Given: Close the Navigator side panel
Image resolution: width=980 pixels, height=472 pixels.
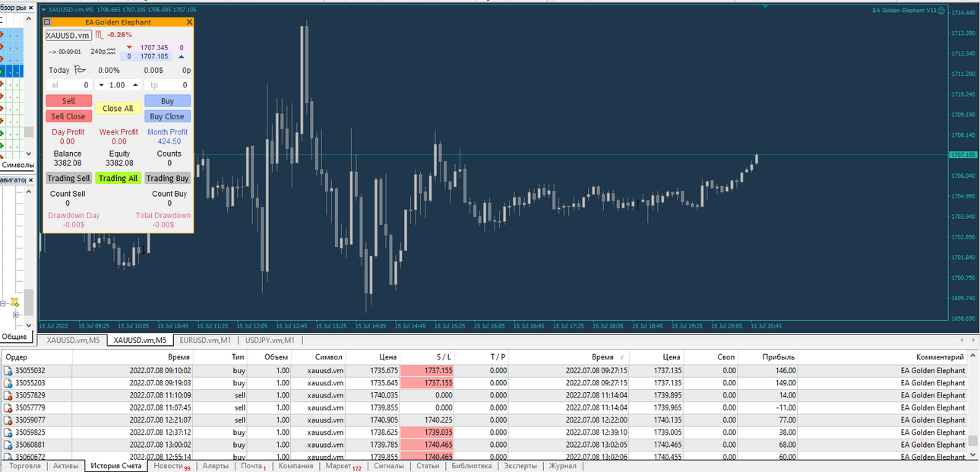Looking at the screenshot, I should (x=31, y=180).
